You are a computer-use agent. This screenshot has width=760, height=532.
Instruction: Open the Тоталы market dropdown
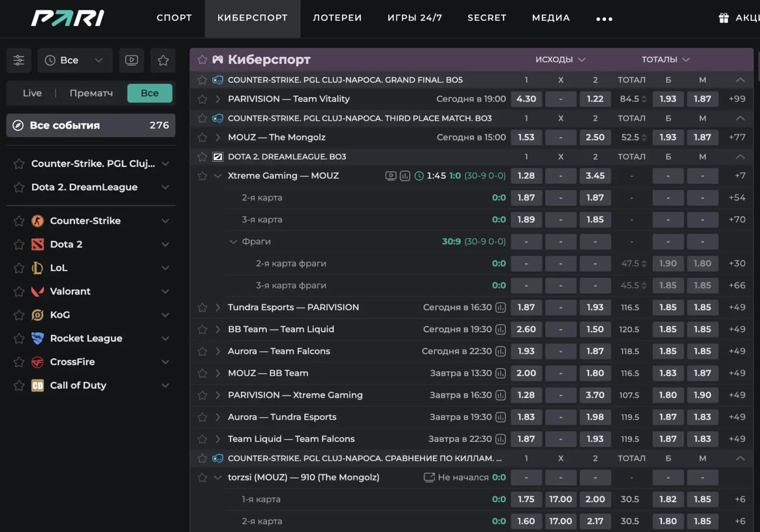point(665,59)
